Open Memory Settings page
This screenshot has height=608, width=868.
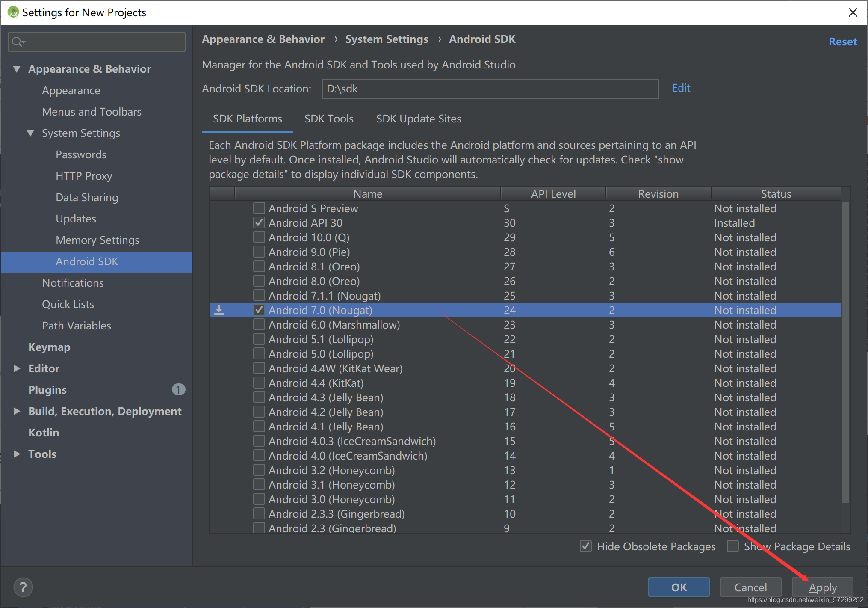click(97, 240)
